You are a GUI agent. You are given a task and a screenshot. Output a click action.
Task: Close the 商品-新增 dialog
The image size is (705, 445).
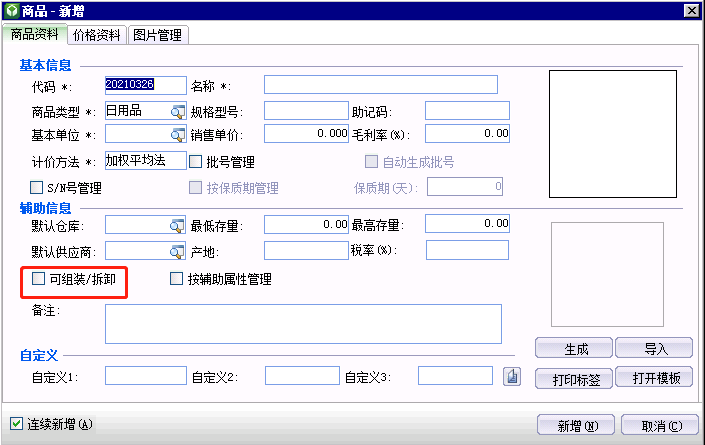[x=691, y=10]
